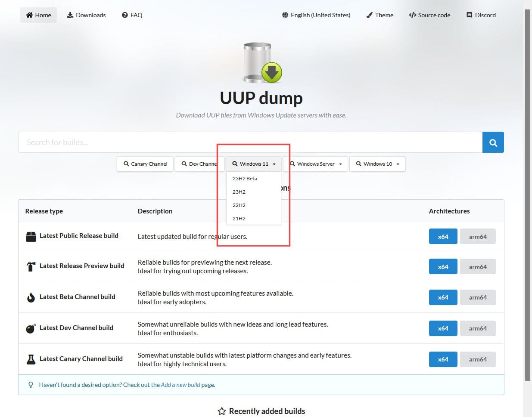This screenshot has height=417, width=532.
Task: Search Dev Channel builds
Action: pyautogui.click(x=199, y=164)
